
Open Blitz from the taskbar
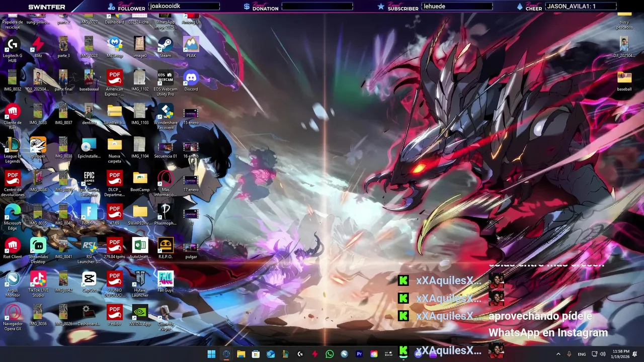point(315,354)
